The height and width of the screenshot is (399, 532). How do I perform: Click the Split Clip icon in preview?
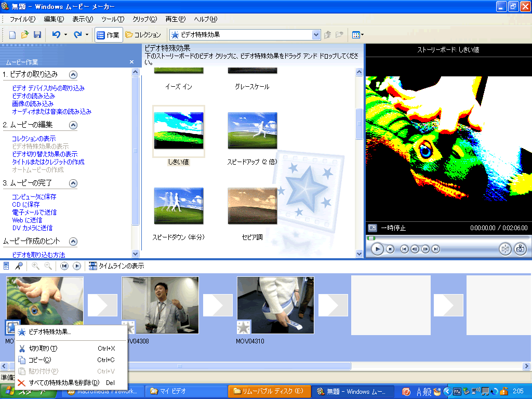pos(505,249)
